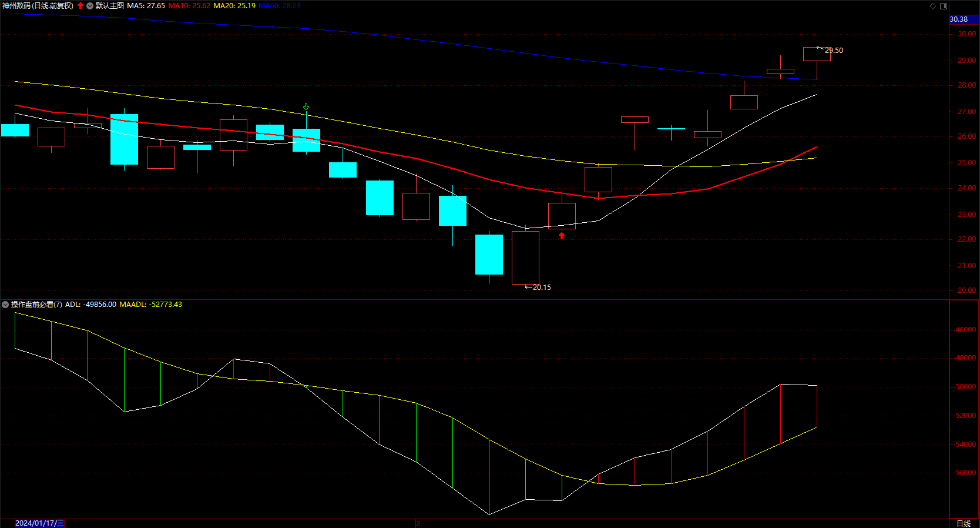
Task: Click the 29.50 high price label
Action: click(x=834, y=51)
